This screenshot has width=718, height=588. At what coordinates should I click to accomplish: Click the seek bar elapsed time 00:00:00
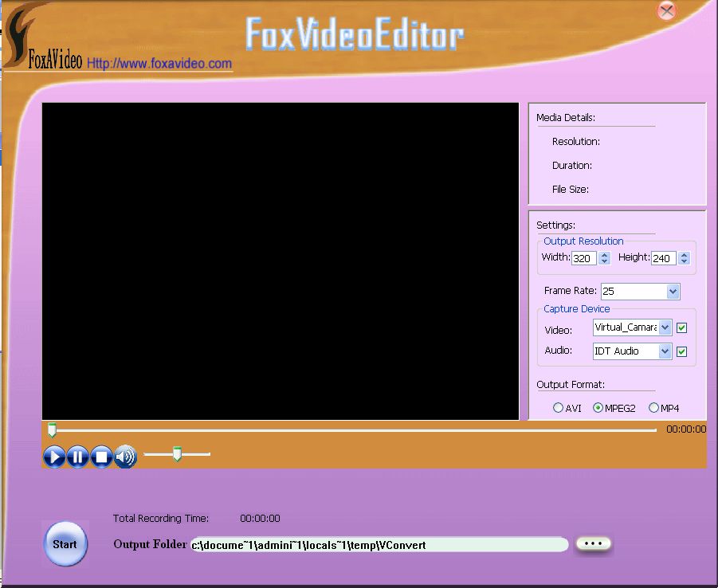pos(686,429)
